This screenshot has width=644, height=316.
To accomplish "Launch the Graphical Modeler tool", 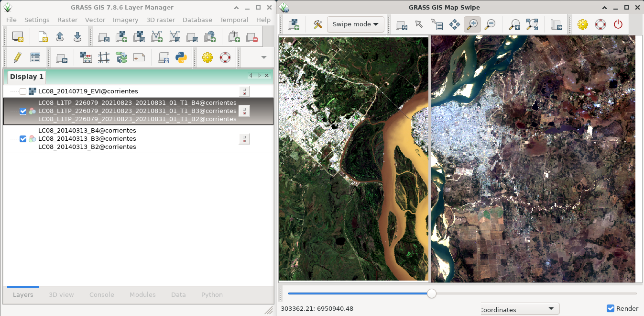I will click(121, 58).
